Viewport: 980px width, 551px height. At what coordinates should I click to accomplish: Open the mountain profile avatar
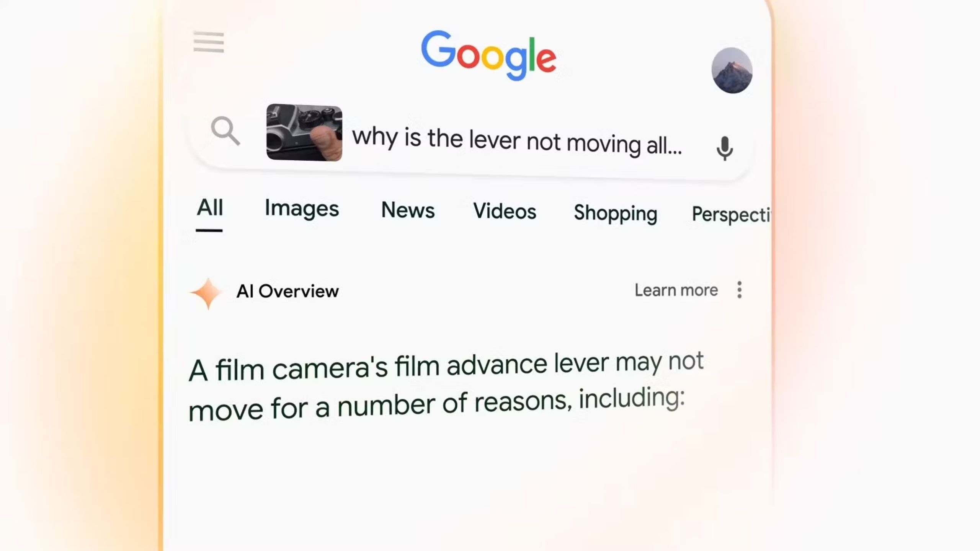point(732,70)
